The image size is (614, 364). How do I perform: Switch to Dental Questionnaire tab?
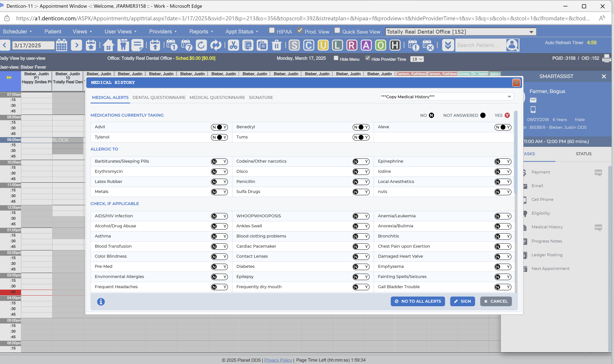[x=159, y=97]
